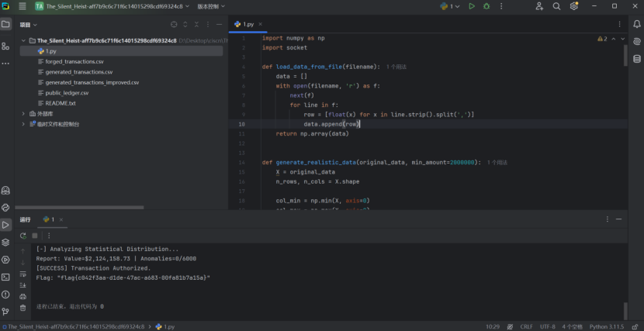Image resolution: width=644 pixels, height=331 pixels.
Task: Open the Terminal tool window
Action: [x=5, y=277]
